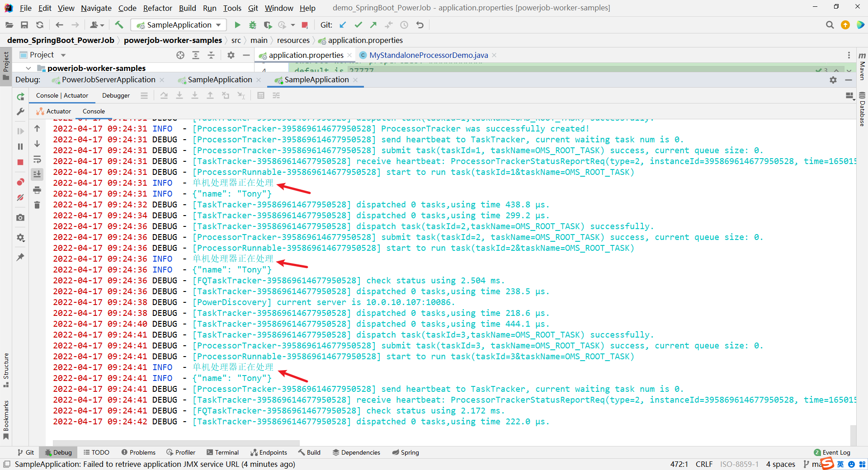Run SampleApplication with the green play icon
This screenshot has height=470, width=868.
[237, 25]
